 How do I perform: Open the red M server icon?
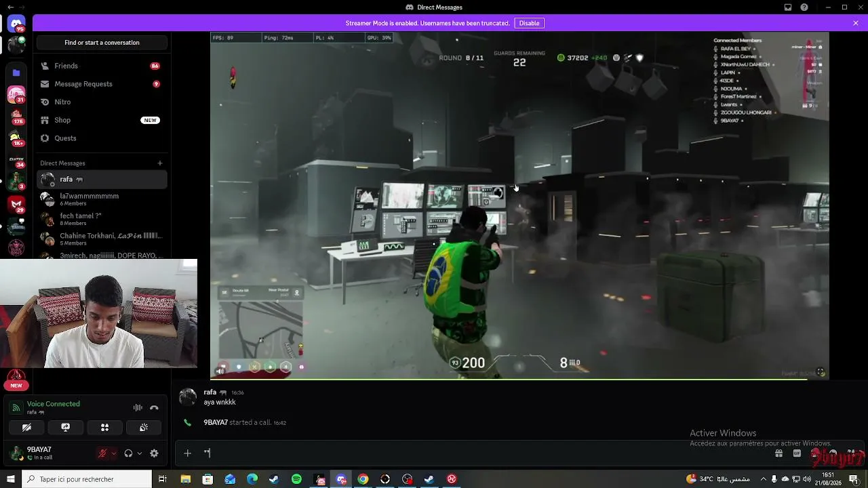pos(16,204)
